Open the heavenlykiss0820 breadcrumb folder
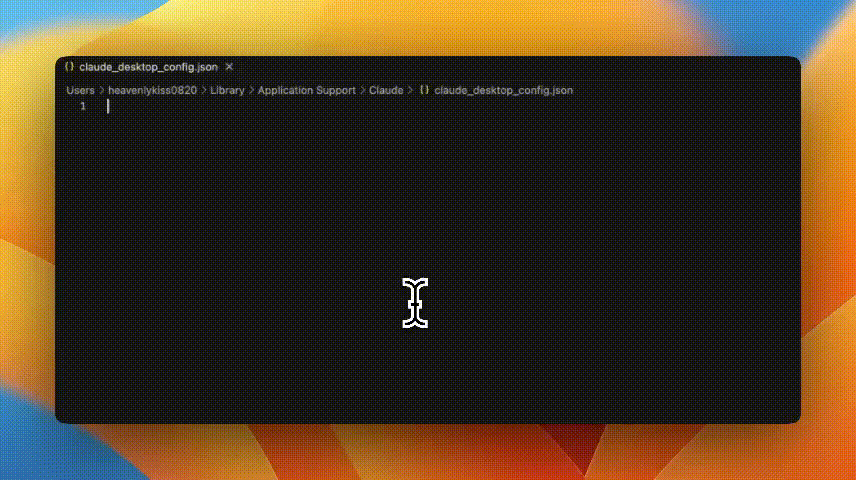 point(152,90)
